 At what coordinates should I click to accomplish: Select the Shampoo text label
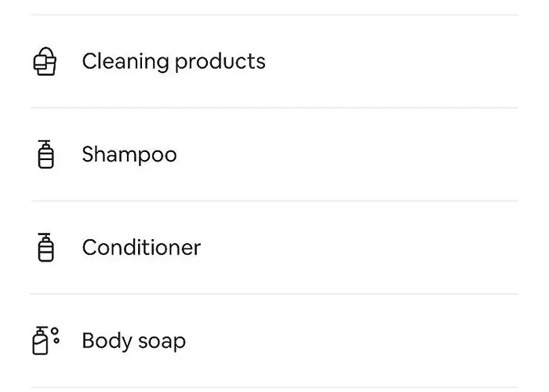point(129,154)
